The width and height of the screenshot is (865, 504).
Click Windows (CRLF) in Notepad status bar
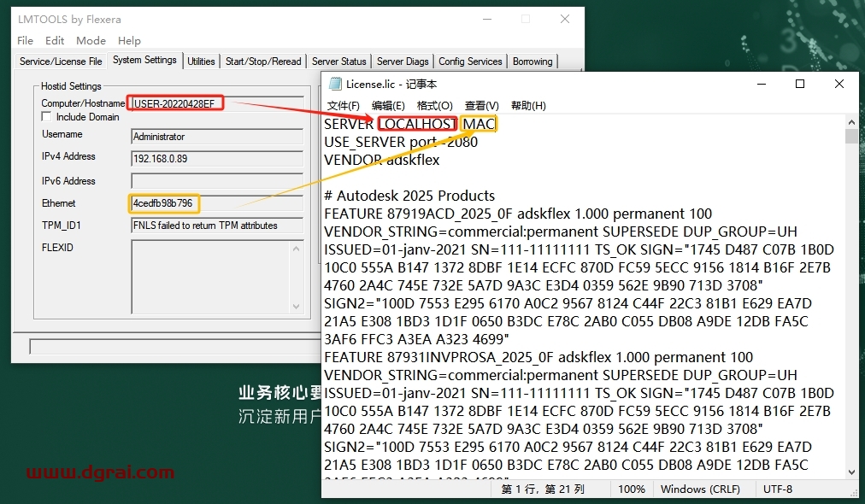700,489
